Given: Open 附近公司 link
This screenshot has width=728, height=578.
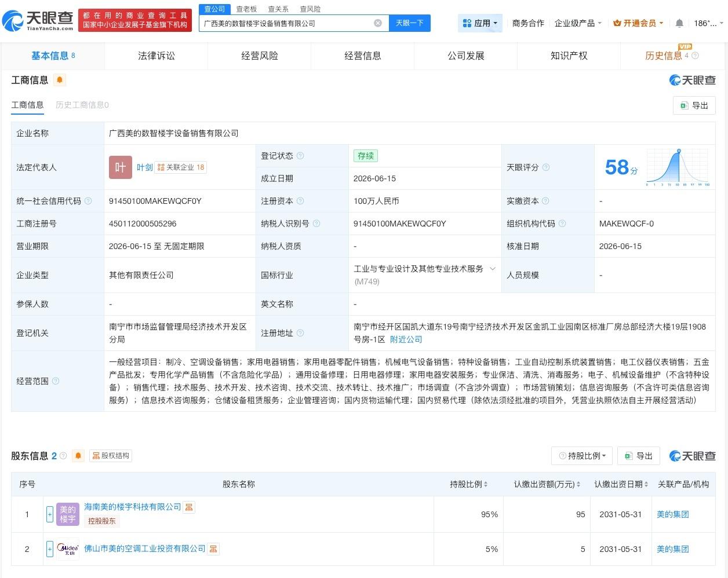Looking at the screenshot, I should [406, 339].
